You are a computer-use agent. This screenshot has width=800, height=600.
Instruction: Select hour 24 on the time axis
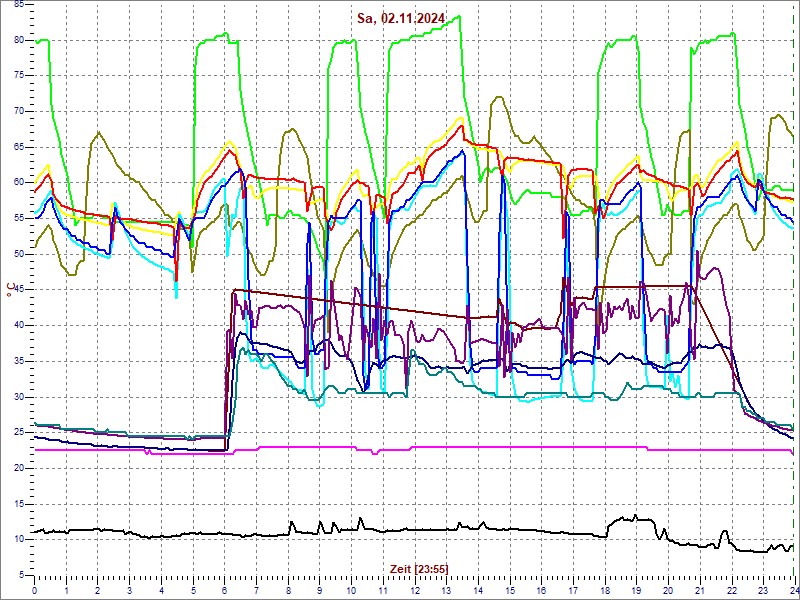(x=794, y=589)
